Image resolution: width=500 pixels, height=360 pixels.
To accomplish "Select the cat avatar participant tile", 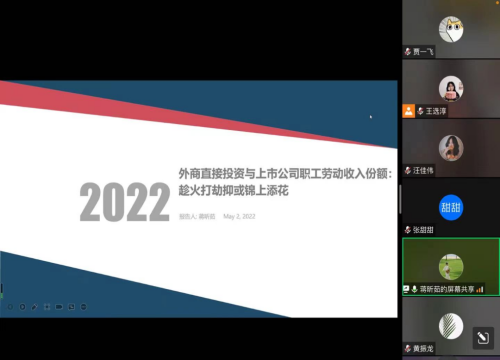I will 451,29.
